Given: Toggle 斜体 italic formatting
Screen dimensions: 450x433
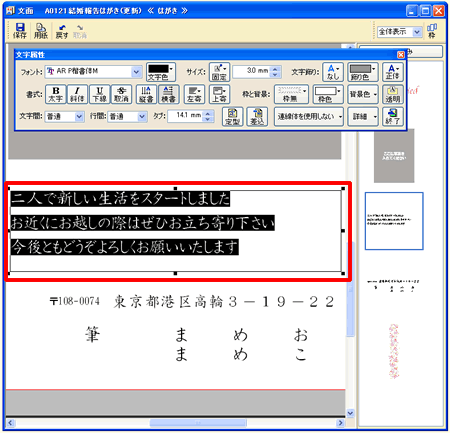Looking at the screenshot, I should pos(77,94).
